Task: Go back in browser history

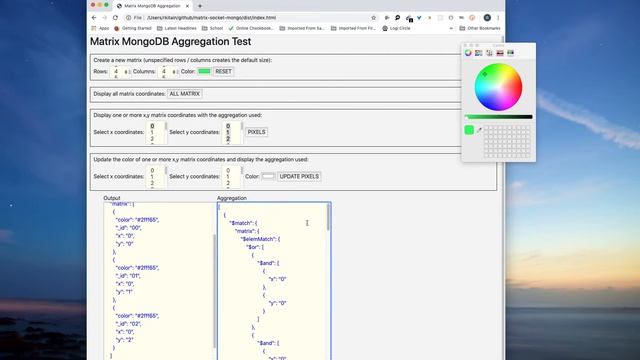Action: (x=94, y=18)
